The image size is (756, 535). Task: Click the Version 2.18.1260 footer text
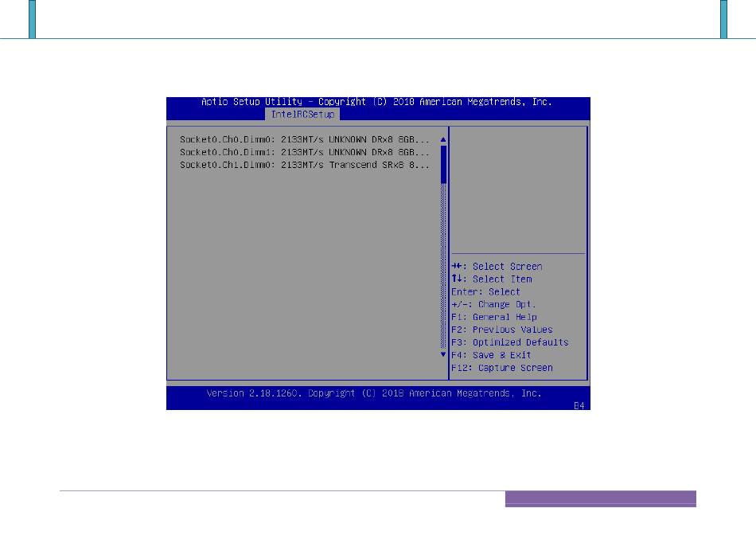click(x=374, y=393)
